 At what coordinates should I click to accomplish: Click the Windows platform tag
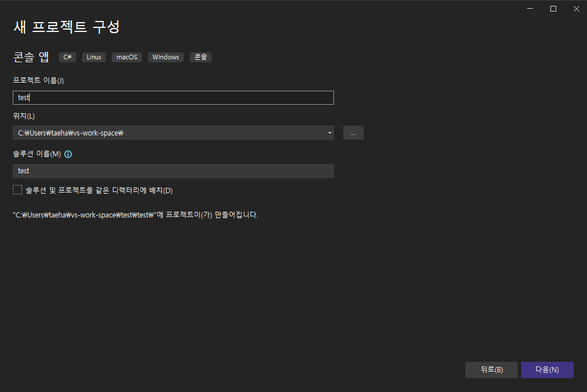tap(166, 57)
